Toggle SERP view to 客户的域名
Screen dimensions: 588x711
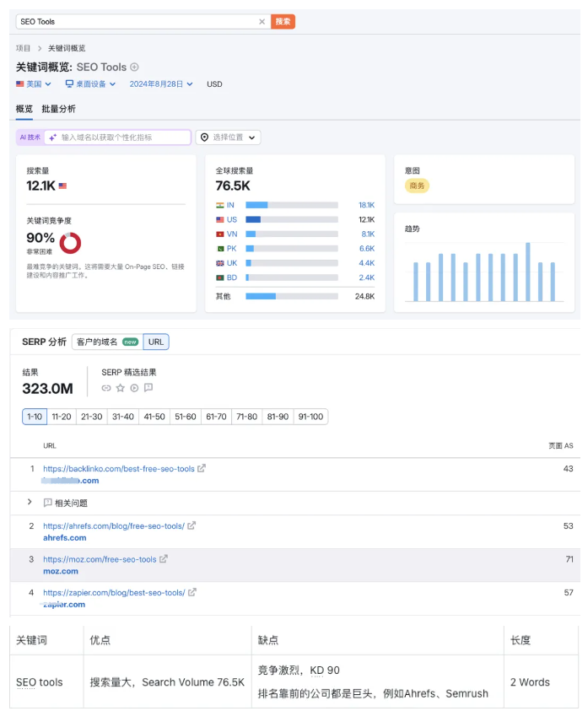106,342
